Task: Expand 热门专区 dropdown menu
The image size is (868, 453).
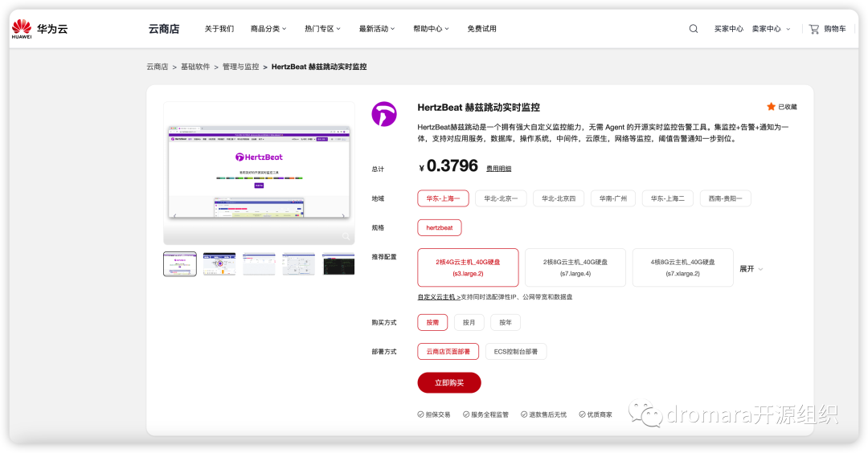Action: (x=323, y=29)
